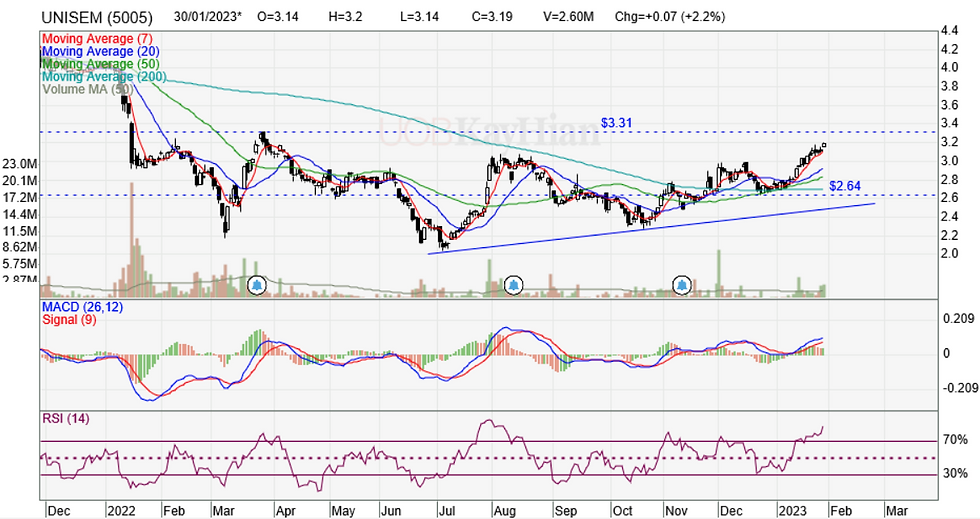Image resolution: width=980 pixels, height=519 pixels.
Task: Click the alert bell icon near August
Action: coord(514,286)
